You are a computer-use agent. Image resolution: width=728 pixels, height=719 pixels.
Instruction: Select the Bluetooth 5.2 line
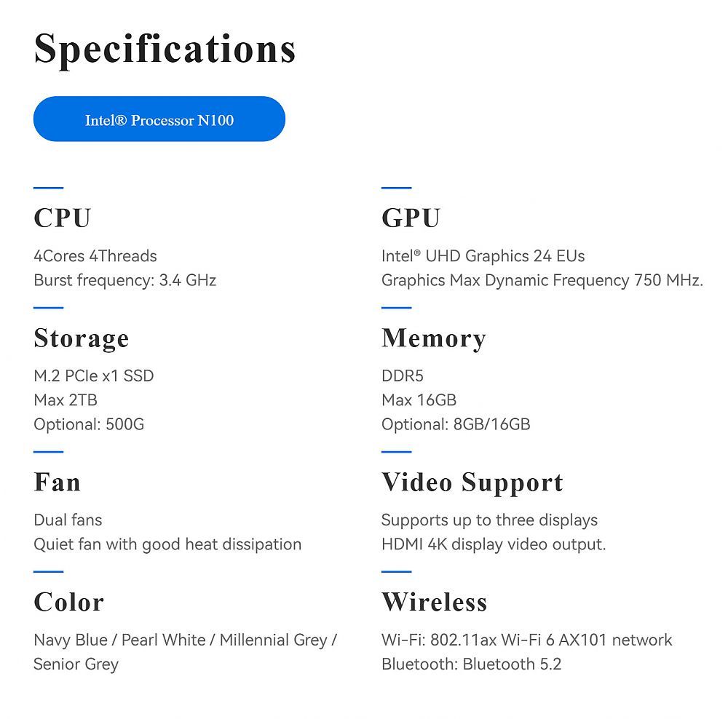coord(471,664)
